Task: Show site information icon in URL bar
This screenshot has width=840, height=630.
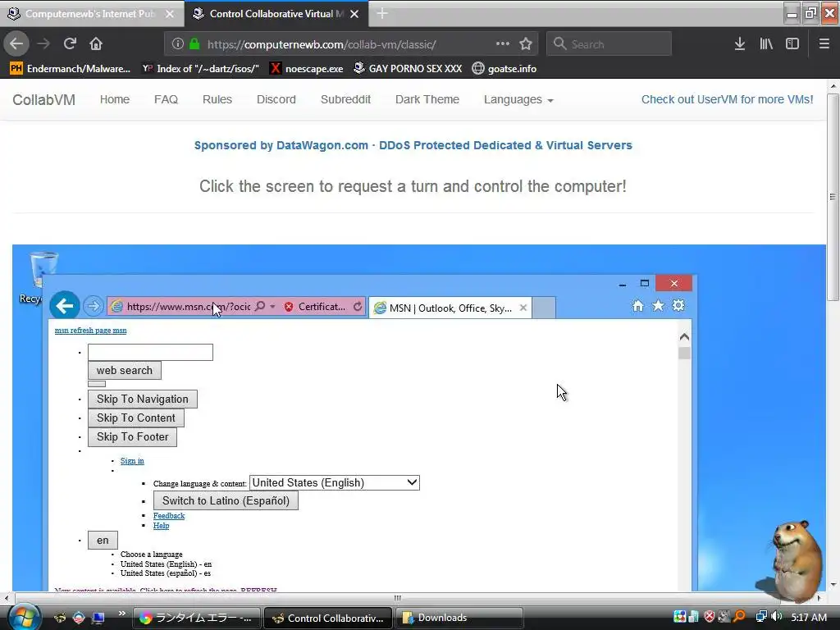Action: [177, 44]
